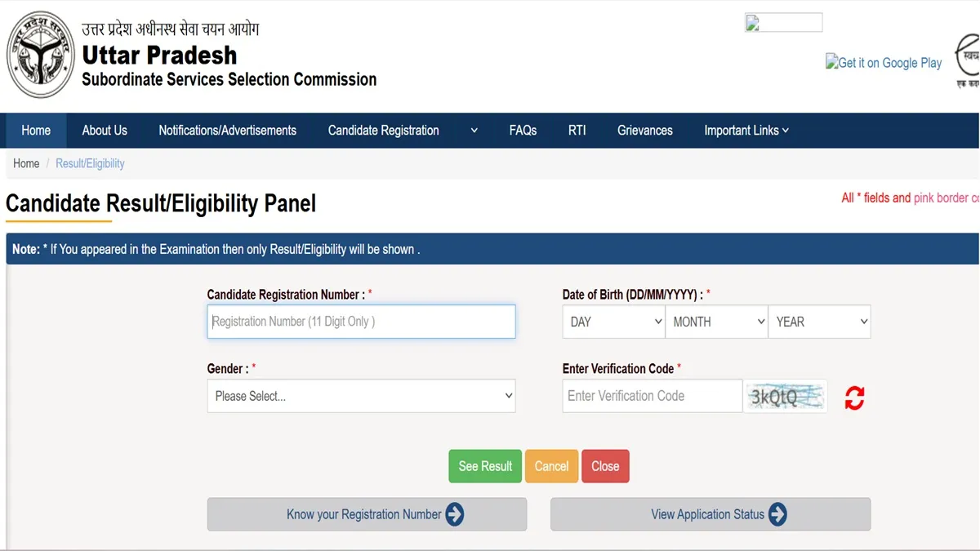Go to Notifications/Advertisements page
The image size is (980, 551).
(227, 131)
